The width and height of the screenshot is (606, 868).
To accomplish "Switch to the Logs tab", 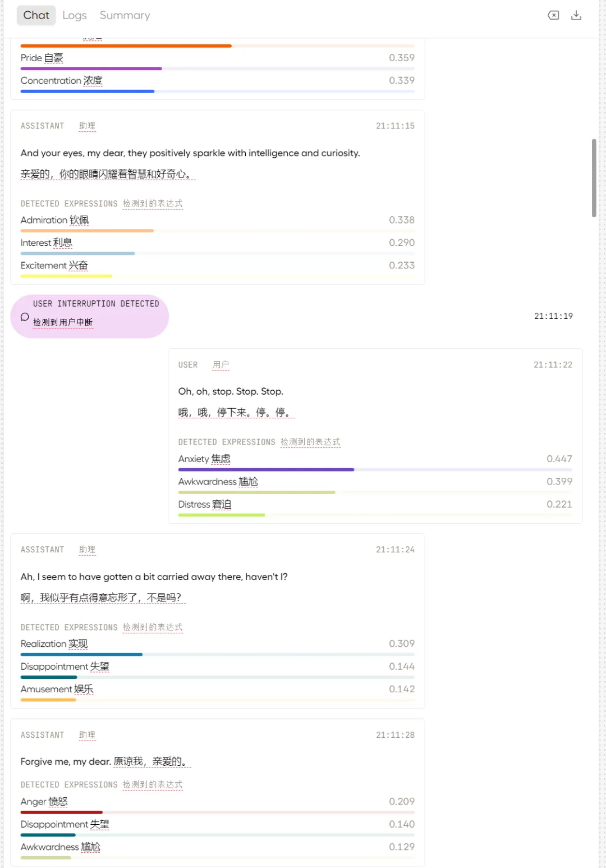I will (x=74, y=15).
